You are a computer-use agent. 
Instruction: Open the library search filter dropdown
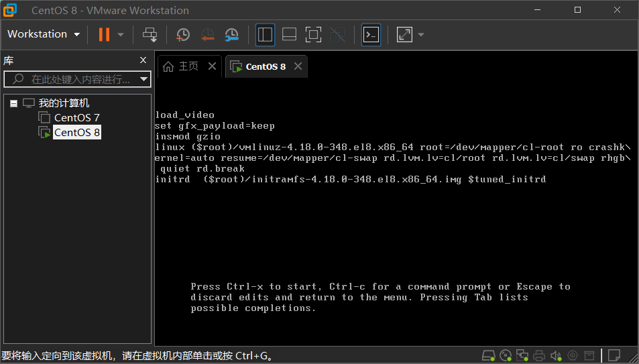tap(144, 79)
